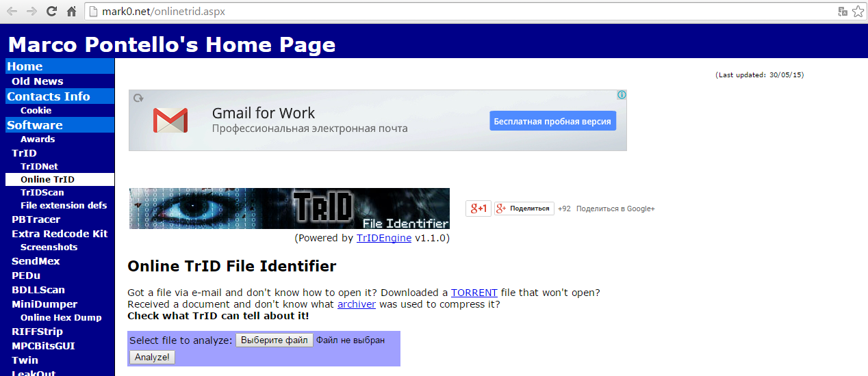The image size is (868, 376).
Task: Follow the archiver link
Action: click(x=357, y=304)
